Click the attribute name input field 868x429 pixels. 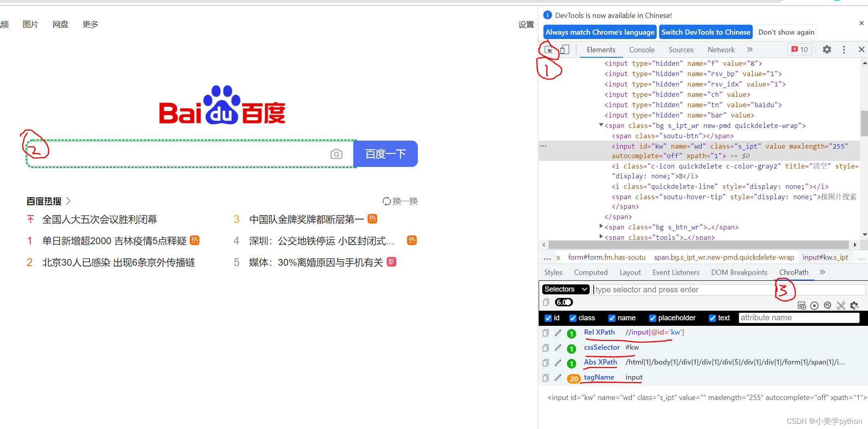click(799, 318)
